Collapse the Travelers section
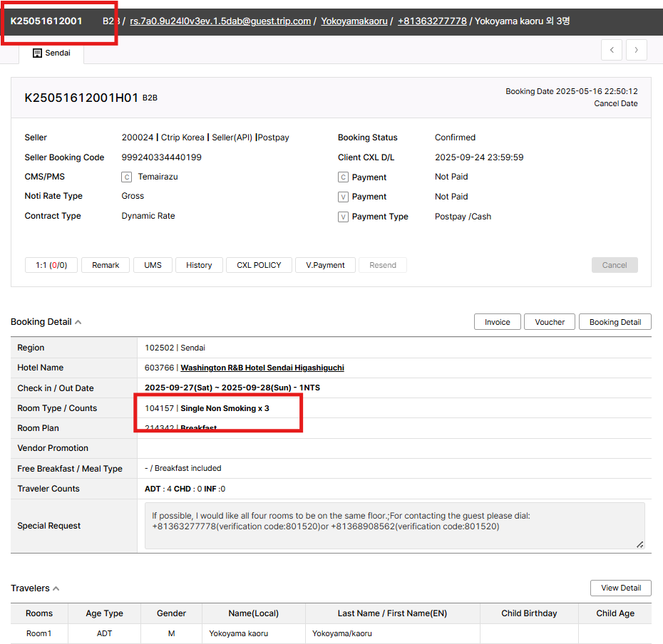 pyautogui.click(x=56, y=588)
